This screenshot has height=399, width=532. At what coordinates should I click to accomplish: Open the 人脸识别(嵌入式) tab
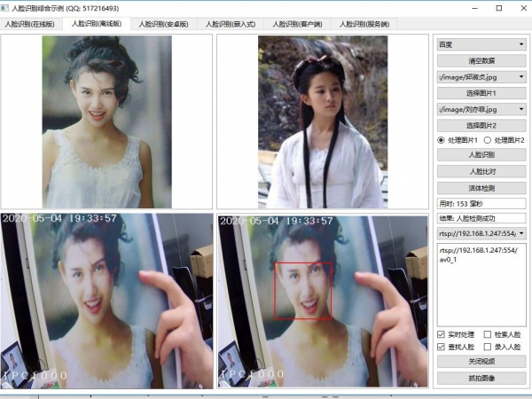[x=230, y=24]
